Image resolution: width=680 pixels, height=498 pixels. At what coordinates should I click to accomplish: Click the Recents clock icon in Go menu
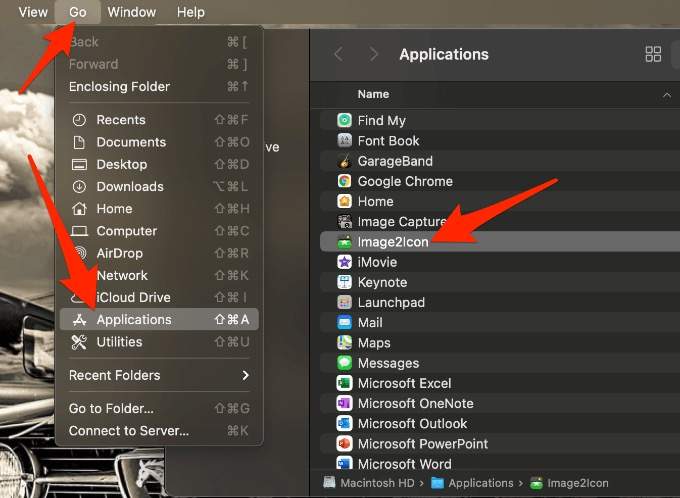pyautogui.click(x=79, y=120)
